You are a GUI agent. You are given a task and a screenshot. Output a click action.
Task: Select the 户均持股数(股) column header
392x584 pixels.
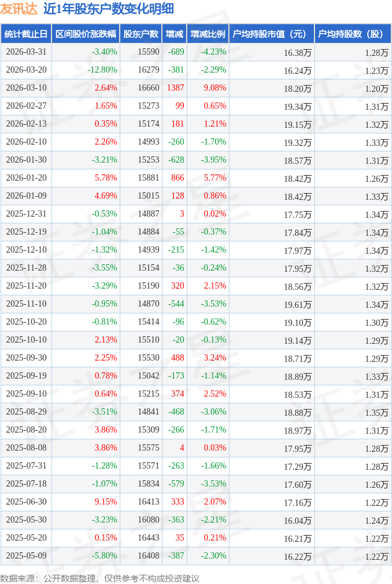(352, 34)
